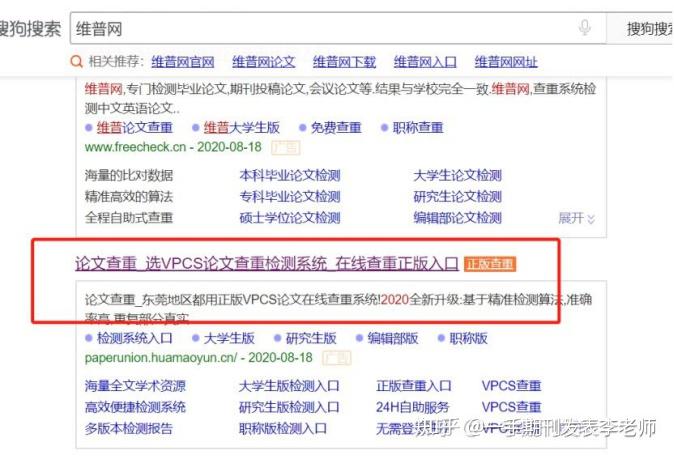
Task: Click the orange 正版查重 badge
Action: pyautogui.click(x=490, y=264)
